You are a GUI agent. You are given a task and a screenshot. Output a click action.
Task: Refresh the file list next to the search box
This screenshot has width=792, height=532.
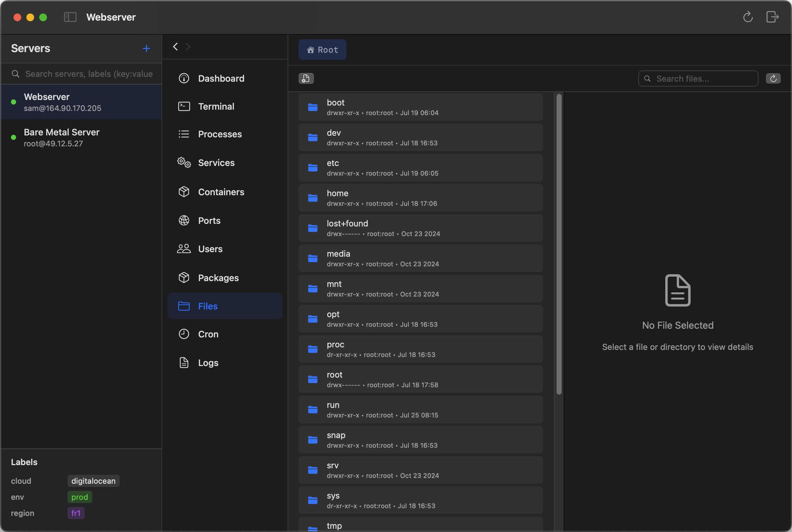click(773, 78)
